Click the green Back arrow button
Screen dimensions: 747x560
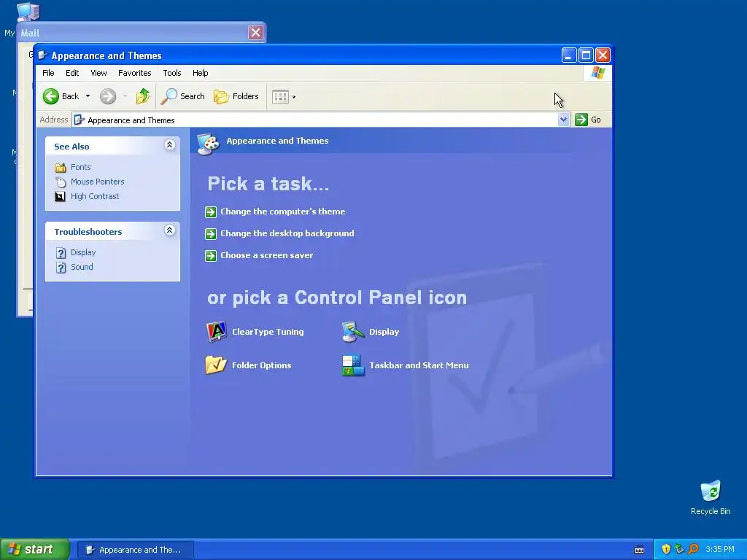[51, 96]
